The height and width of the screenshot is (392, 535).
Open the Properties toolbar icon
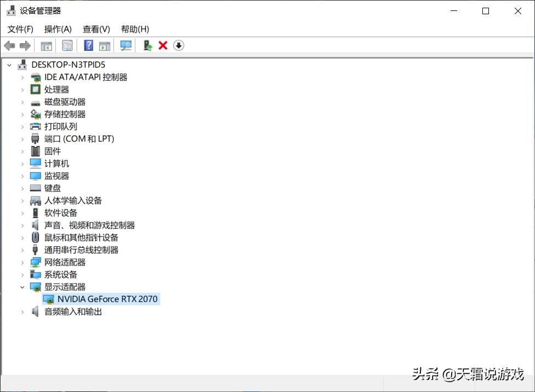coord(67,46)
